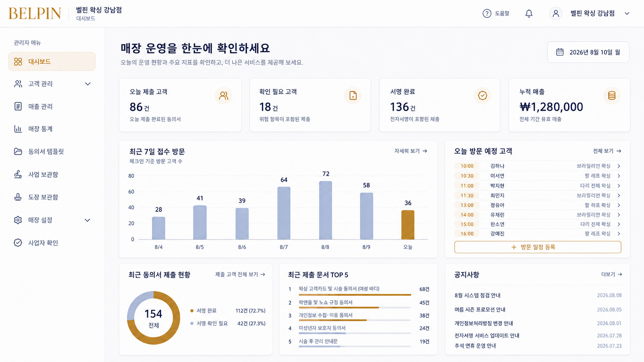The image size is (644, 362).
Task: Open the 대시보드 menu item
Action: [52, 62]
